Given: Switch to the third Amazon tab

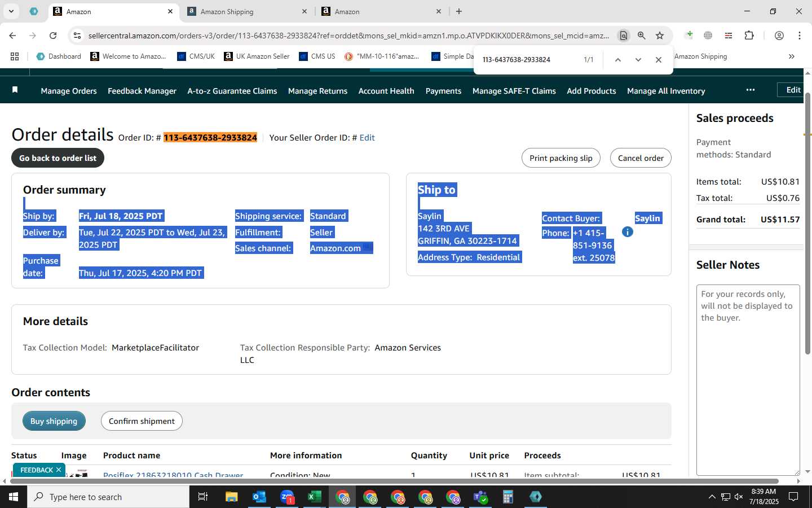Looking at the screenshot, I should 382,11.
